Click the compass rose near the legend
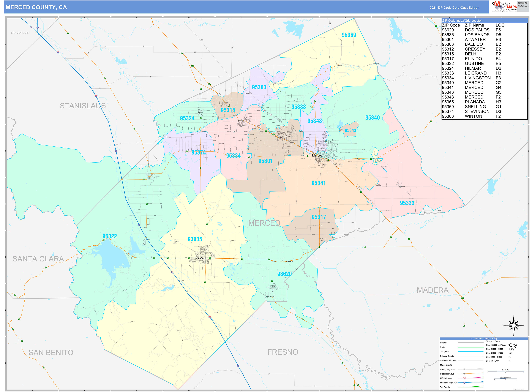Image resolution: width=532 pixels, height=392 pixels. [513, 326]
